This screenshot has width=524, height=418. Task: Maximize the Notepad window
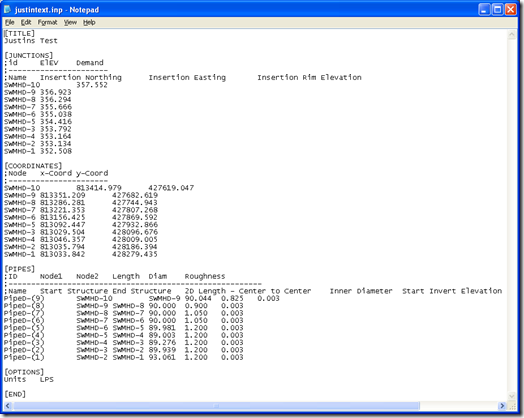point(497,9)
